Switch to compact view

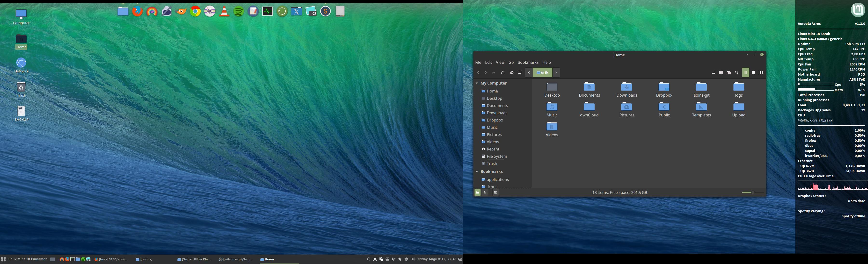point(761,73)
